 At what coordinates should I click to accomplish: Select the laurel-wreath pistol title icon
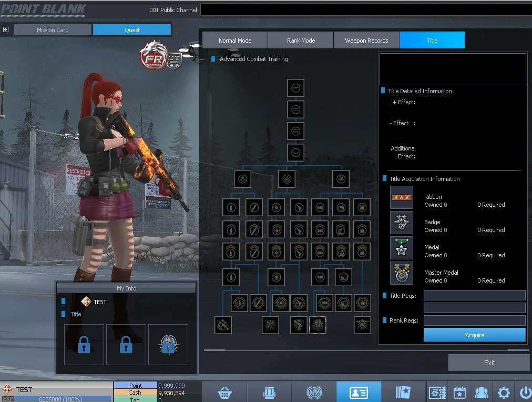(299, 303)
